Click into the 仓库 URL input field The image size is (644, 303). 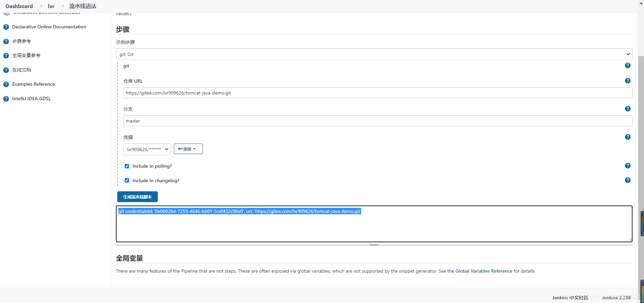[x=378, y=93]
